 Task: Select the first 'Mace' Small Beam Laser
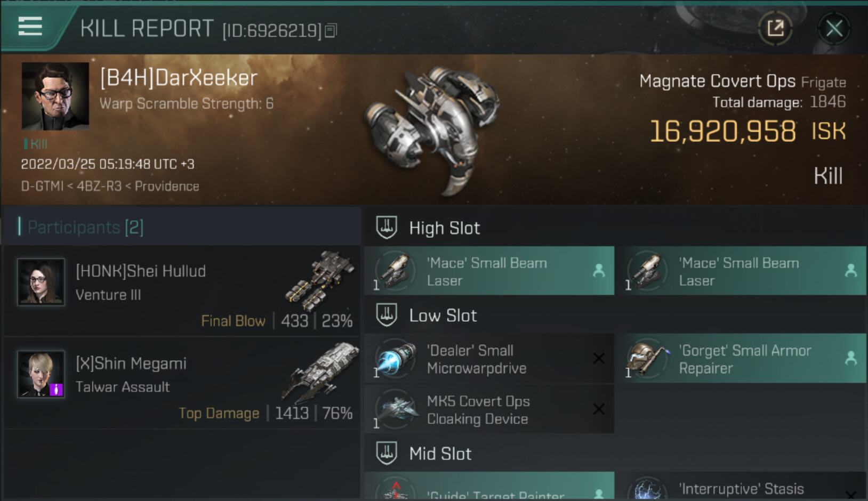pos(489,271)
